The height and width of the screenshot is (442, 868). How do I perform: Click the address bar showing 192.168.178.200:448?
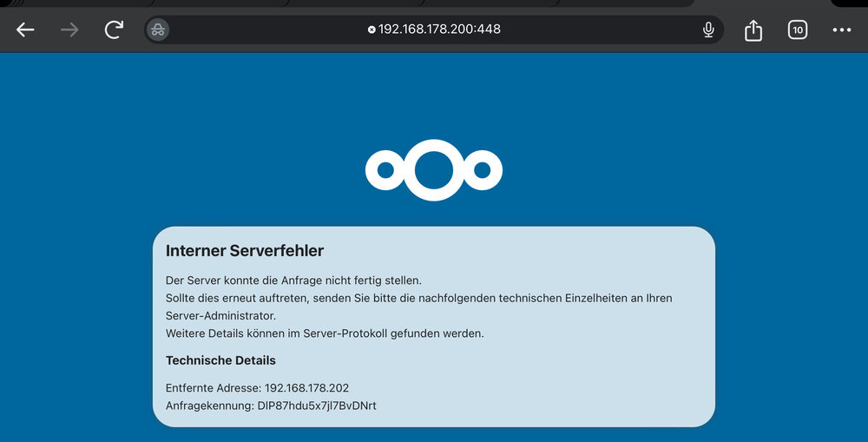click(434, 30)
